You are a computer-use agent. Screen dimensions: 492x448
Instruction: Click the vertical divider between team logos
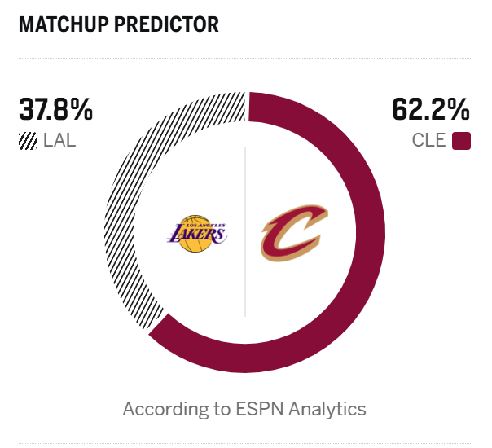pos(245,232)
